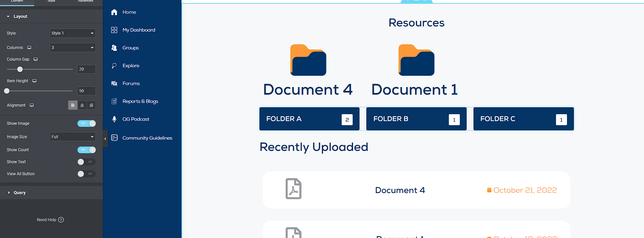Set alignment to left
The width and height of the screenshot is (644, 238).
tap(73, 105)
